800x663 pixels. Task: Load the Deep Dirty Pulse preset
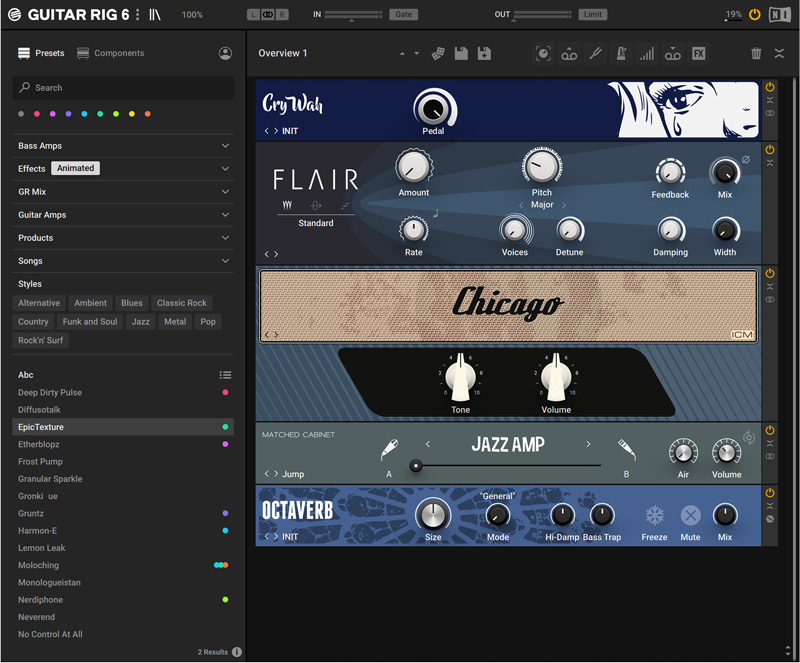(122, 392)
